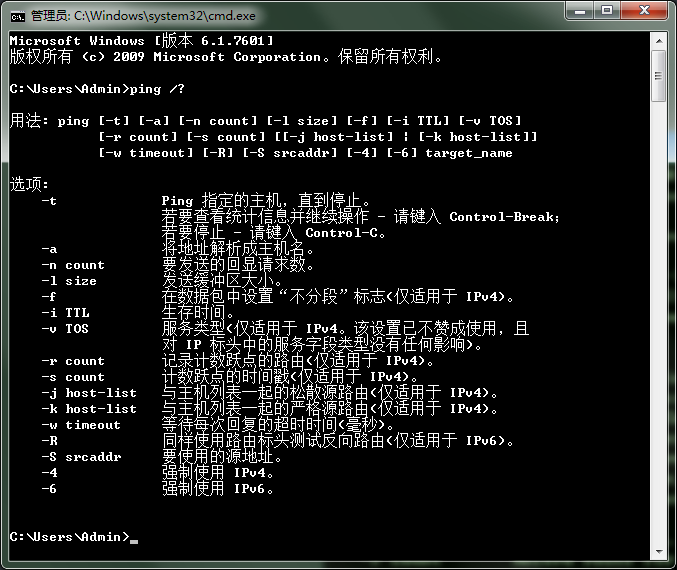Screen dimensions: 677x570
Task: Click the '-v TOS' option in list
Action: (x=65, y=329)
